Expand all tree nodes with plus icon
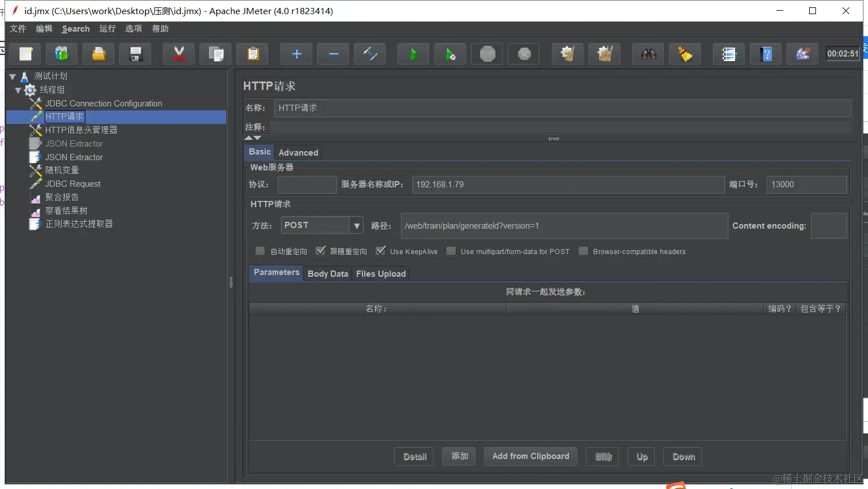Viewport: 868px width, 489px height. [x=296, y=54]
